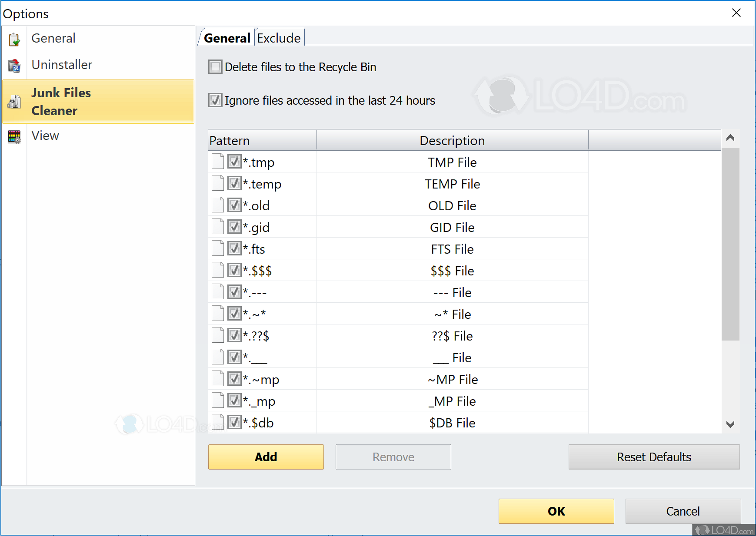The width and height of the screenshot is (756, 536).
Task: Select the View category icon
Action: 14,136
